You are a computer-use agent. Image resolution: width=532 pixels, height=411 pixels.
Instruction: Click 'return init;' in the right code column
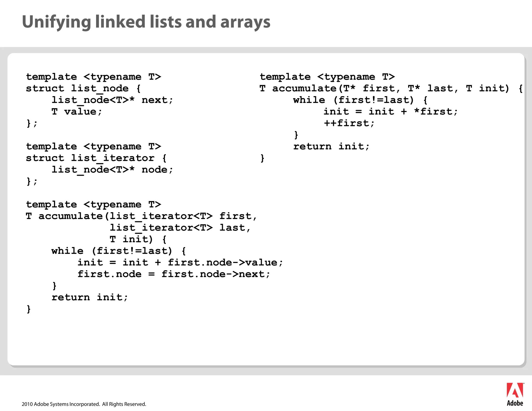[331, 147]
